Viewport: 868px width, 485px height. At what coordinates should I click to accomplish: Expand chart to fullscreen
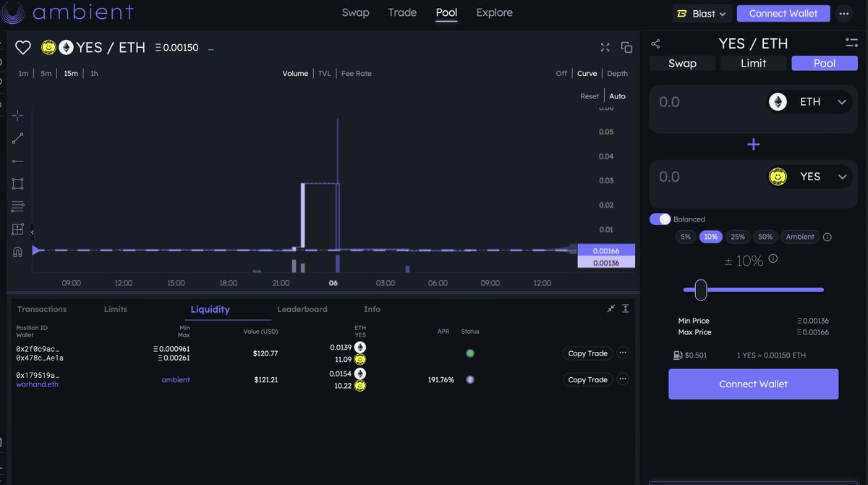click(x=605, y=48)
